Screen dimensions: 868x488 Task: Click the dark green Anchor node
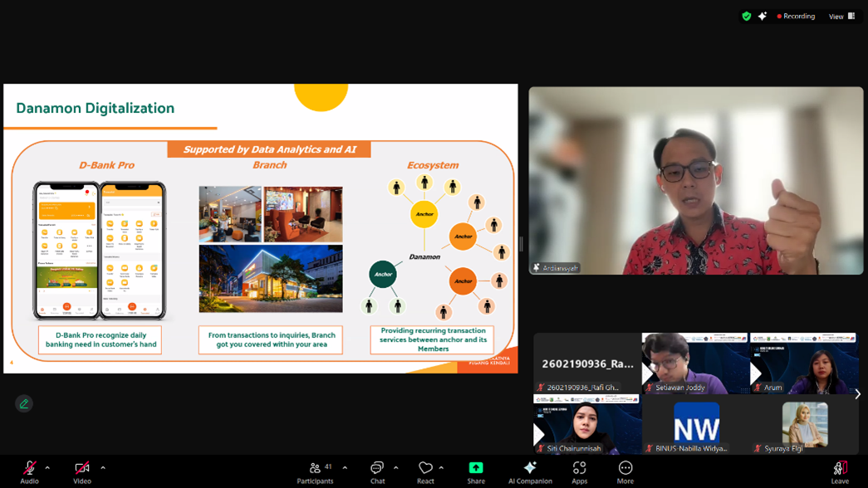point(383,274)
